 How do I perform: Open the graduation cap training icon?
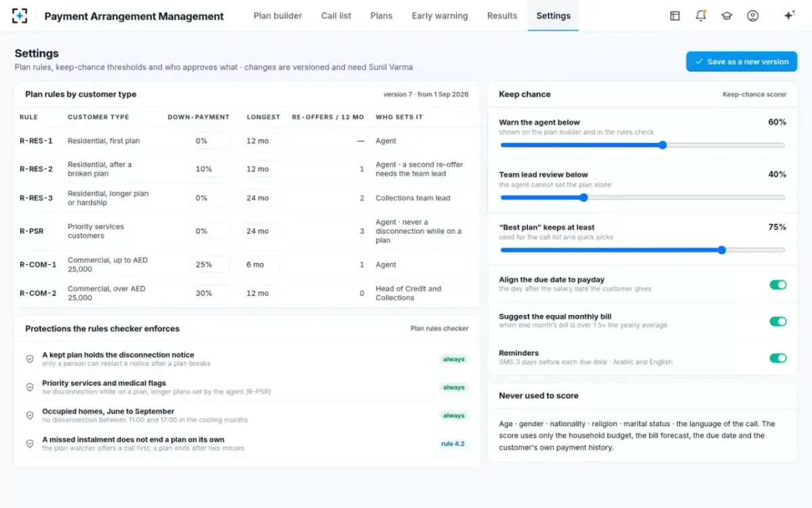point(727,16)
